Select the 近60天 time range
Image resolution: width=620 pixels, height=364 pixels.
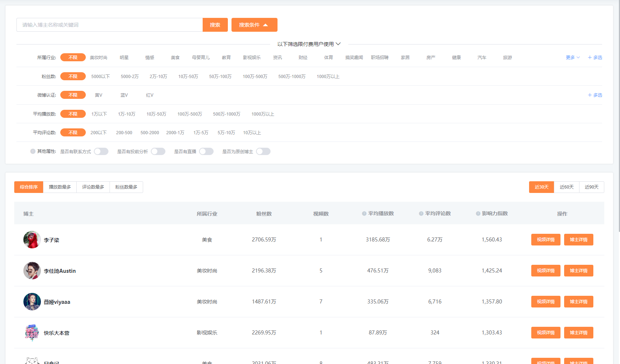[x=567, y=187]
